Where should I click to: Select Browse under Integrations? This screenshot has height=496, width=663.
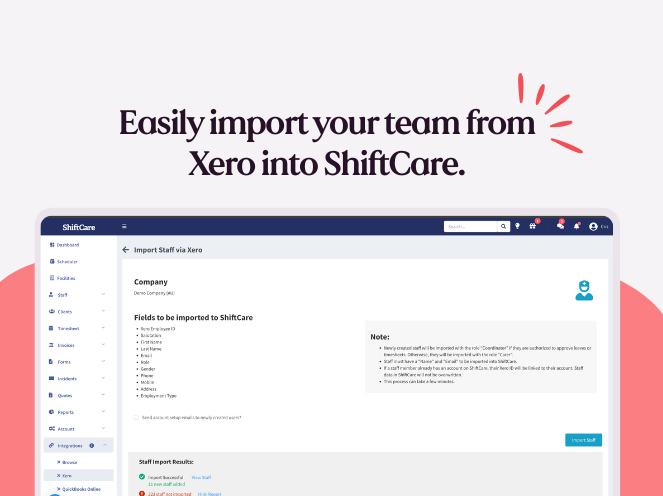pyautogui.click(x=70, y=462)
